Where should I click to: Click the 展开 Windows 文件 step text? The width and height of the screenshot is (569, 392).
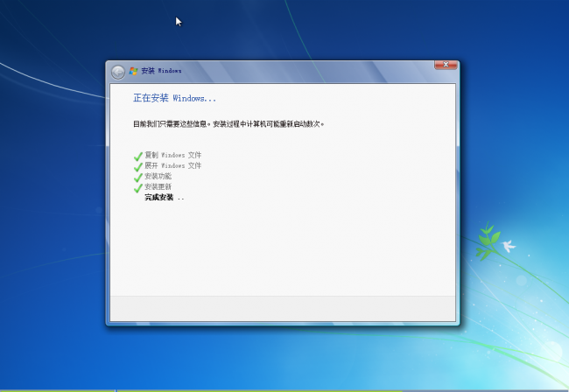(172, 165)
